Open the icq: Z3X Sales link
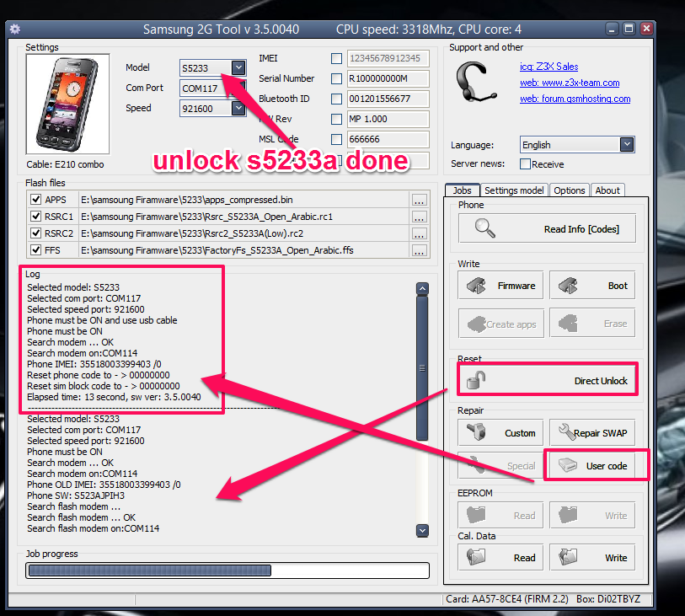The height and width of the screenshot is (616, 685). (x=549, y=67)
